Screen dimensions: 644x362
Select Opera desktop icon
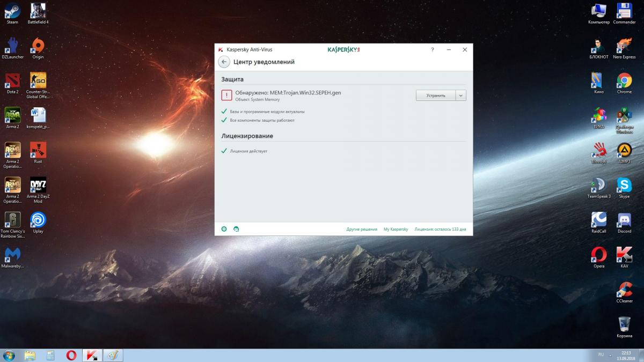(x=598, y=257)
